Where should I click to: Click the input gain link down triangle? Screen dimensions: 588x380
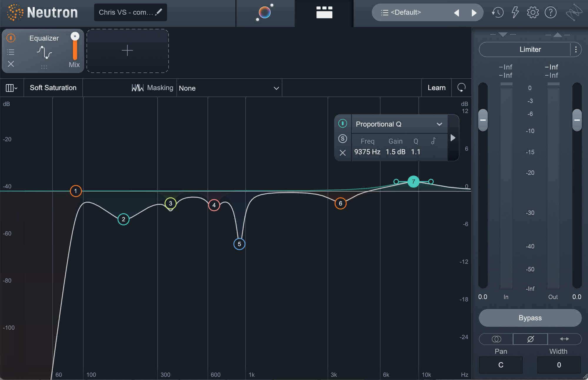[503, 34]
